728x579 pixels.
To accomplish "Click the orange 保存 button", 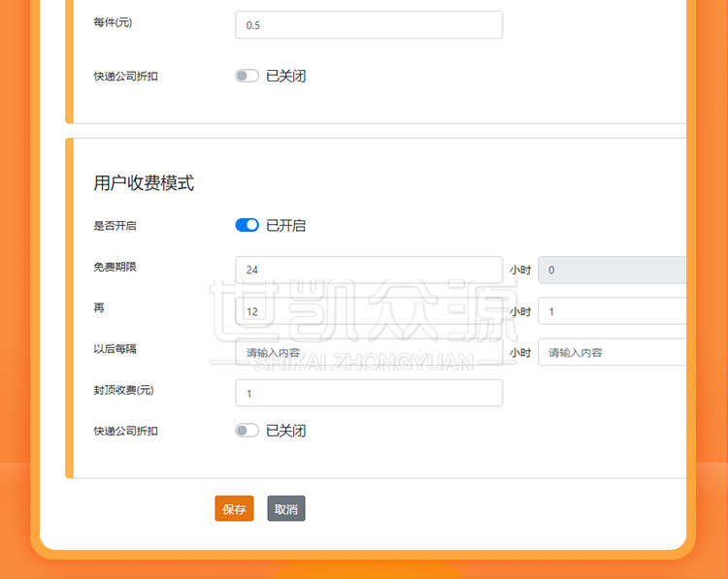I will (234, 509).
